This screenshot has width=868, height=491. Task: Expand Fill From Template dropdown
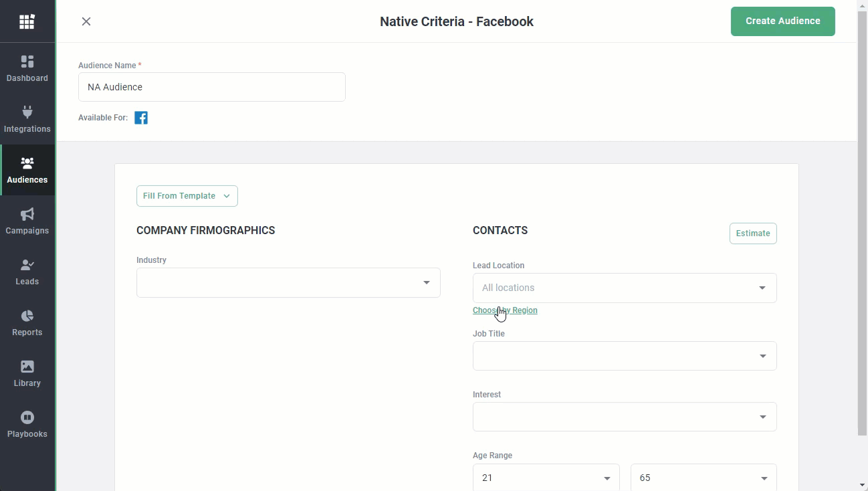coord(187,196)
